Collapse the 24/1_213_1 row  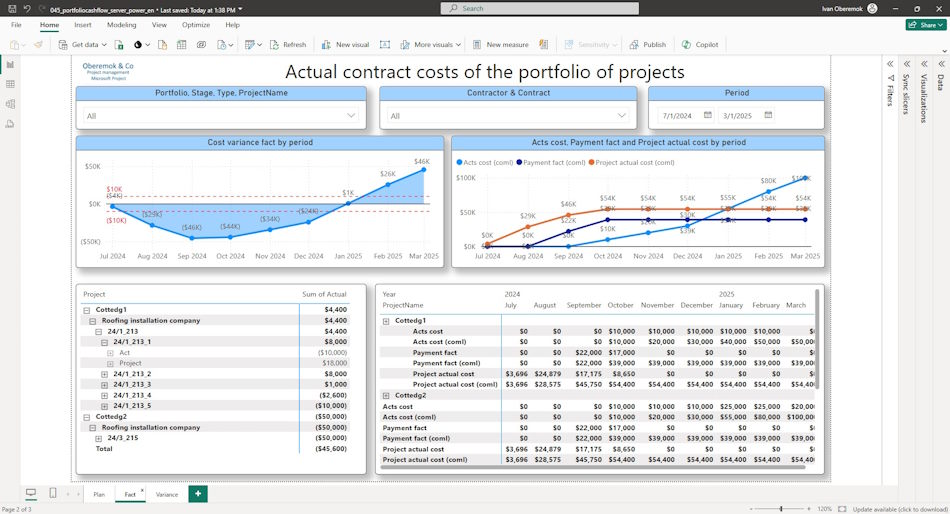pyautogui.click(x=104, y=342)
